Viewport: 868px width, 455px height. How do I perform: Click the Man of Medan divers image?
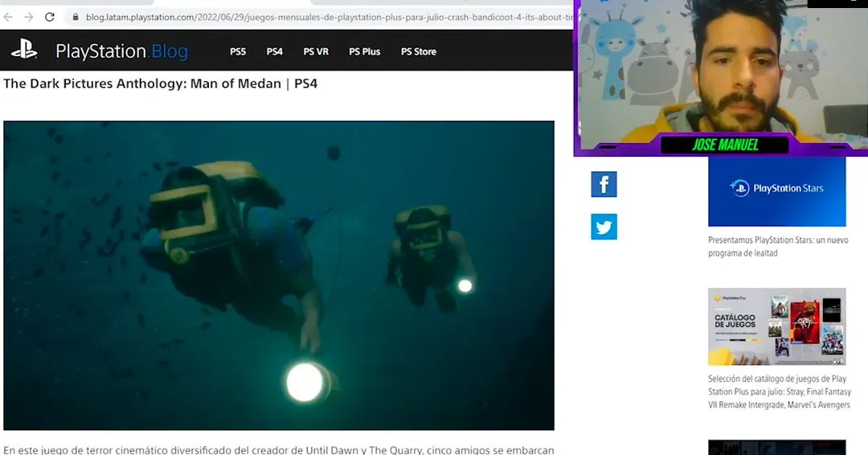tap(278, 275)
